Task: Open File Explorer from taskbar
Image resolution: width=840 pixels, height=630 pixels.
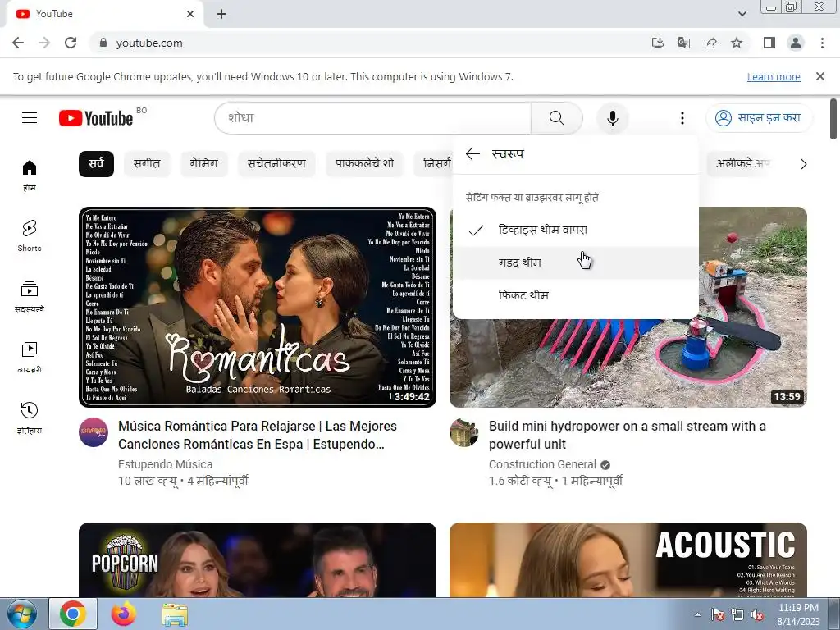Action: pyautogui.click(x=175, y=614)
